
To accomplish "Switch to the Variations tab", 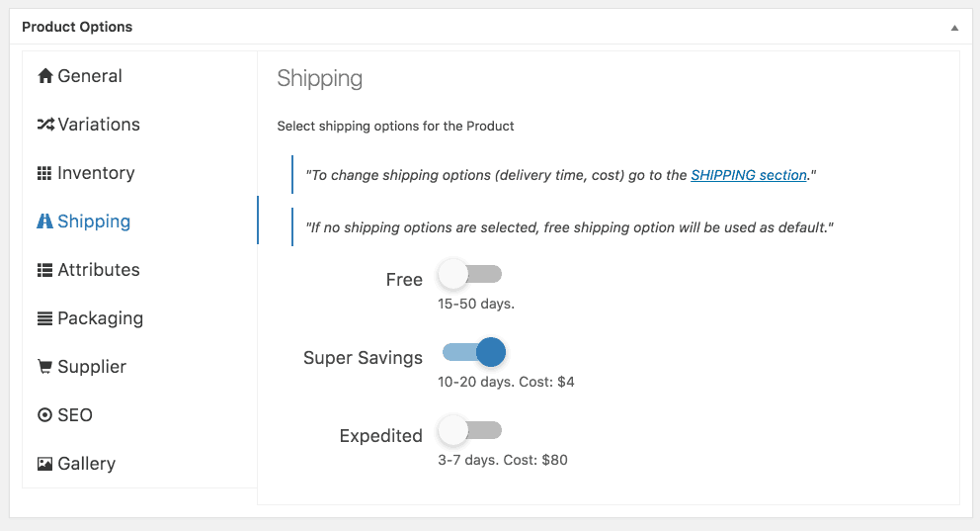I will pos(99,125).
